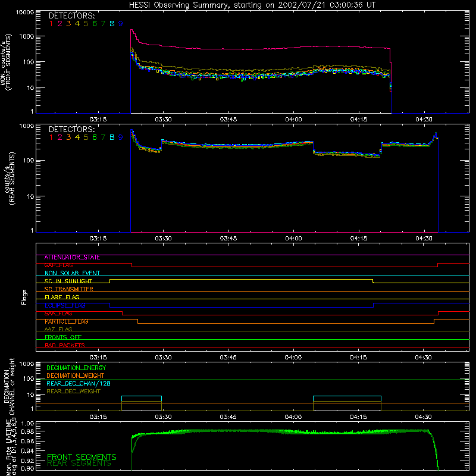Screen dimensions: 476x476
Task: Click the DECIMATION_ENERGY legend label
Action: (x=76, y=368)
